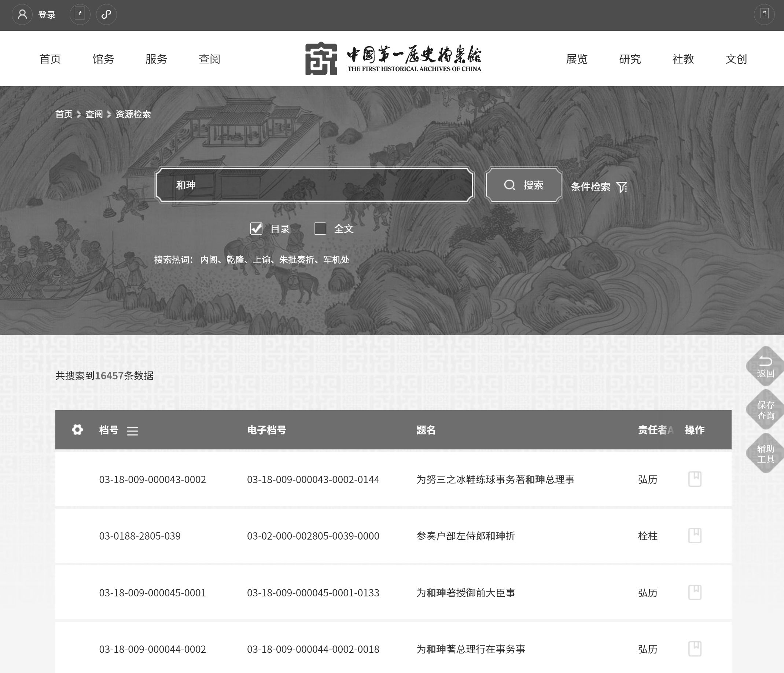Open the 首页 navigation menu
This screenshot has height=673, width=784.
(x=50, y=59)
